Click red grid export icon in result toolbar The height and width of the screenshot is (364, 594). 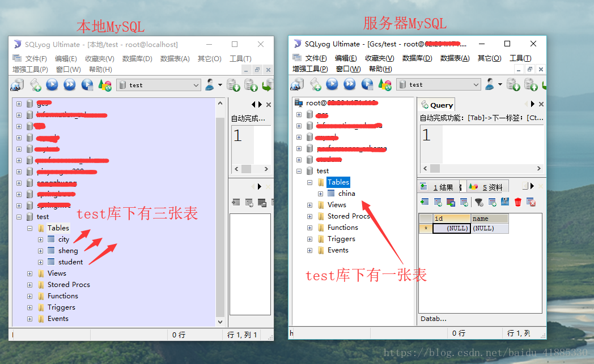click(x=451, y=202)
